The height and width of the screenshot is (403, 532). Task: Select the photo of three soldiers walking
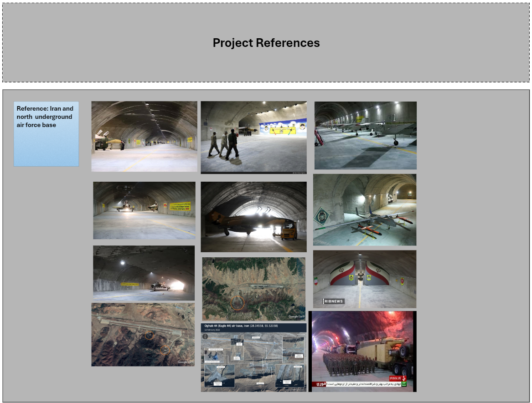point(254,138)
